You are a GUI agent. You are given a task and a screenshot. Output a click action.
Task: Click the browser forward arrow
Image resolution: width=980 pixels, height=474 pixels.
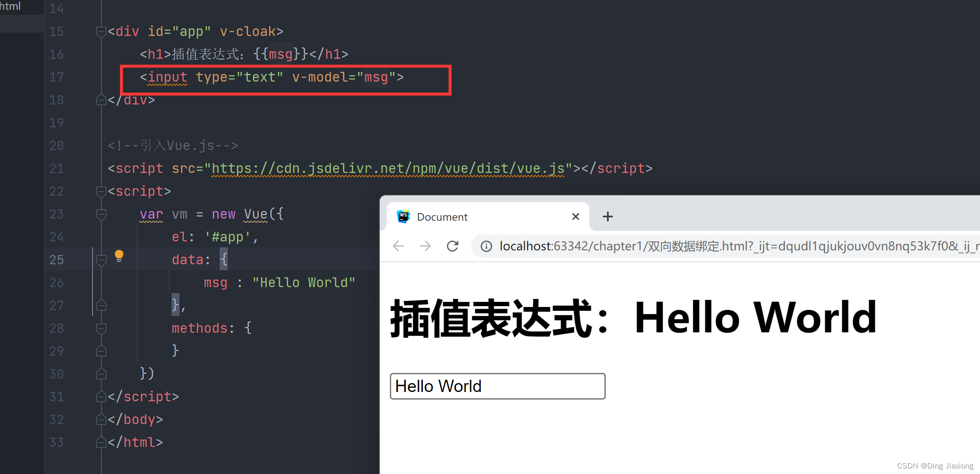point(425,246)
